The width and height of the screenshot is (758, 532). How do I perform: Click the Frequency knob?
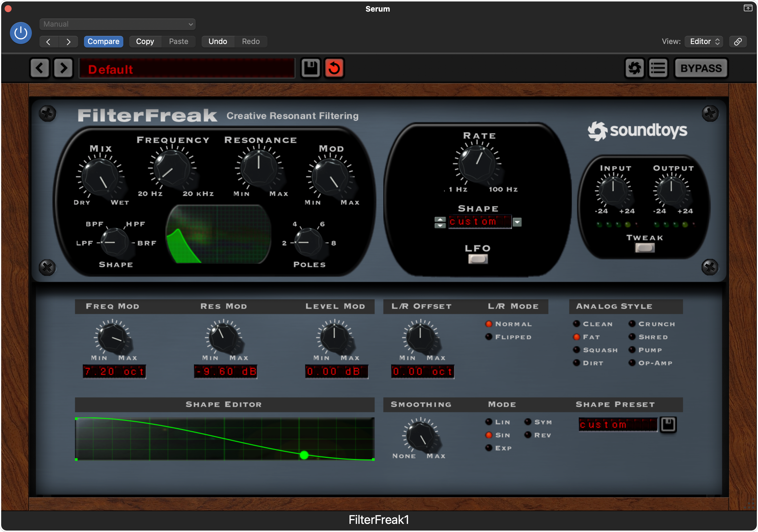coord(172,169)
